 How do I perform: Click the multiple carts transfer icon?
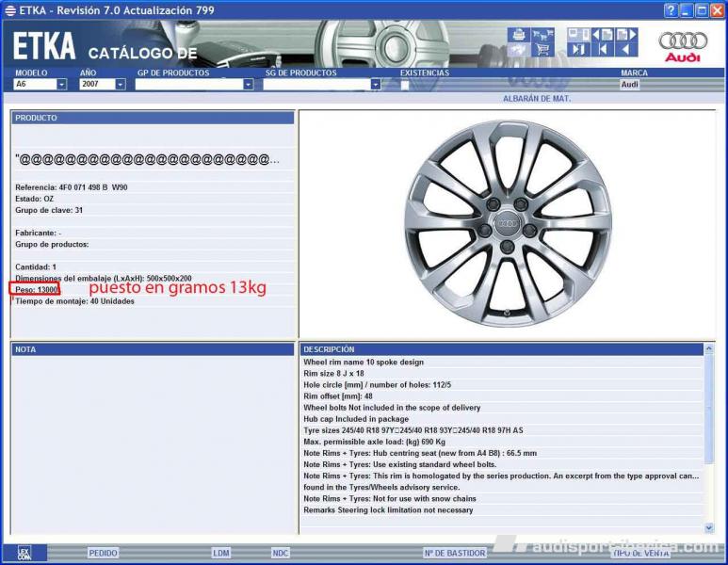(543, 34)
